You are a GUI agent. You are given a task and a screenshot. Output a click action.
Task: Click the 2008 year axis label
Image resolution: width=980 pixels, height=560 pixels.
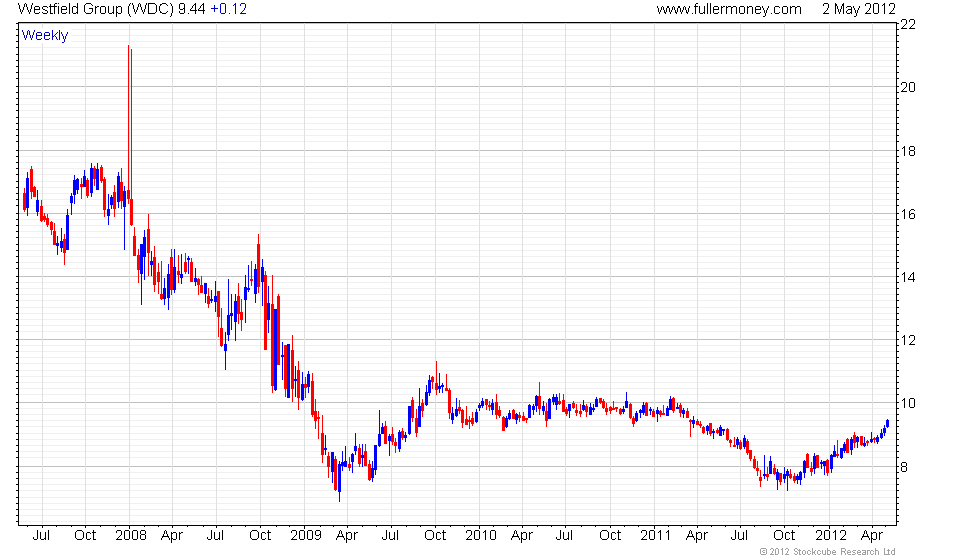tap(131, 536)
